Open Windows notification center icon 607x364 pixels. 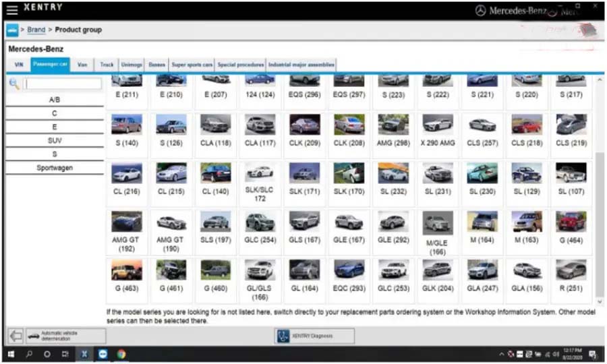(592, 354)
